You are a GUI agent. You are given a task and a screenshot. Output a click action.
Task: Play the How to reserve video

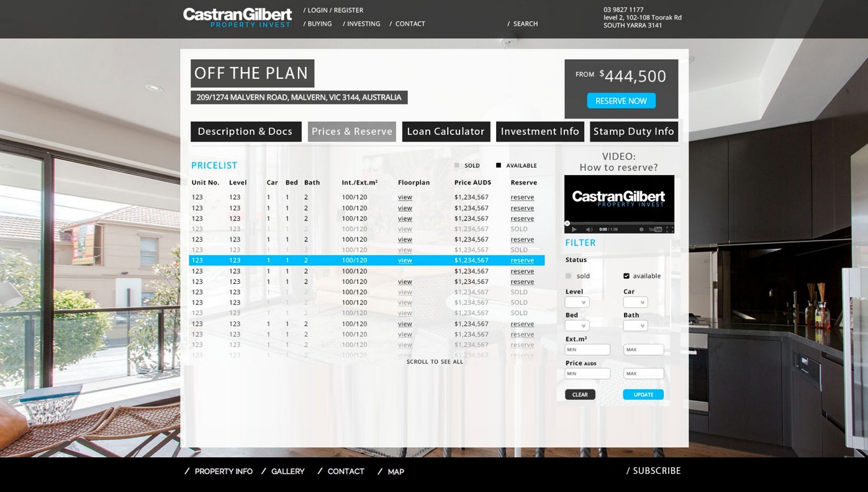[574, 229]
